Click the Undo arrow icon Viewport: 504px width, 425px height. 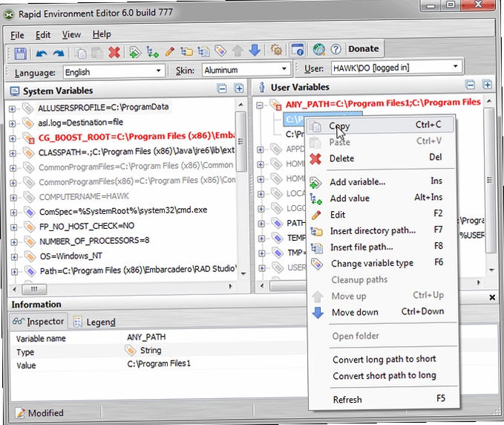point(42,53)
